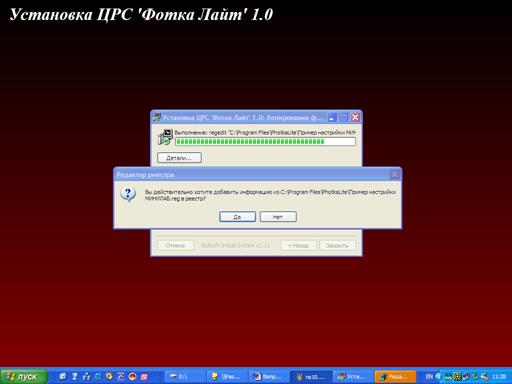Switch to the Уста... taskbar window
The width and height of the screenshot is (512, 384).
(x=352, y=377)
